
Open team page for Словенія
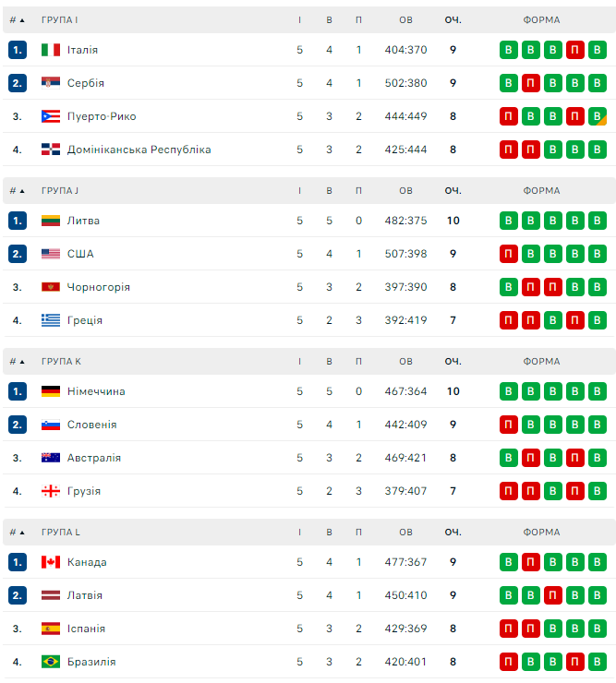[91, 425]
